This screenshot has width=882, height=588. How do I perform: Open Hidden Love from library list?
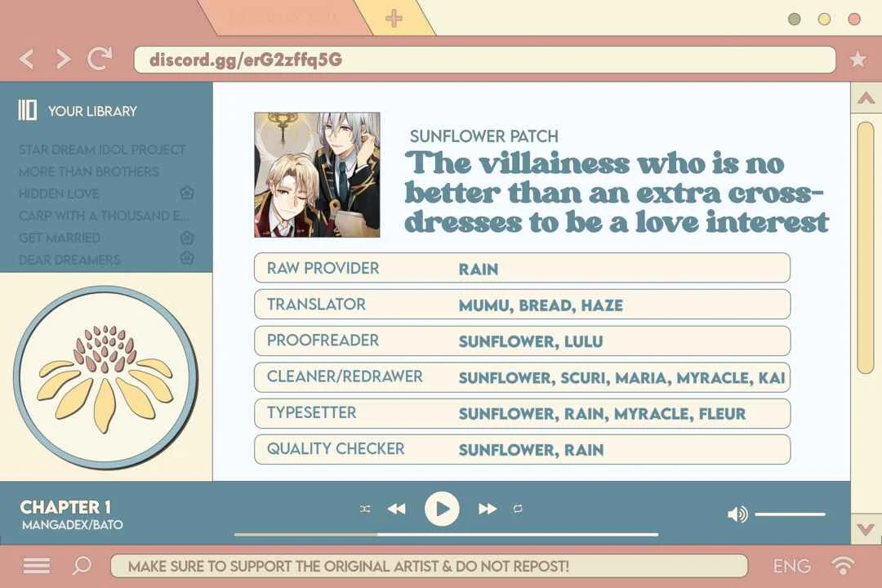click(x=59, y=194)
